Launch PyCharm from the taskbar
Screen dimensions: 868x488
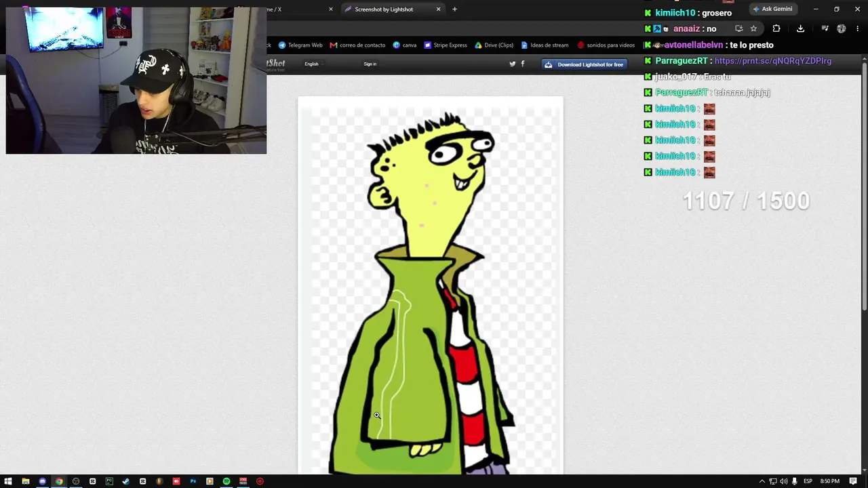[x=109, y=481]
